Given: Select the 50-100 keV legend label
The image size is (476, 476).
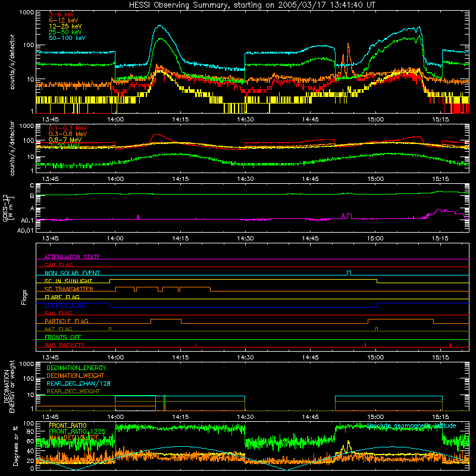Looking at the screenshot, I should click(67, 38).
